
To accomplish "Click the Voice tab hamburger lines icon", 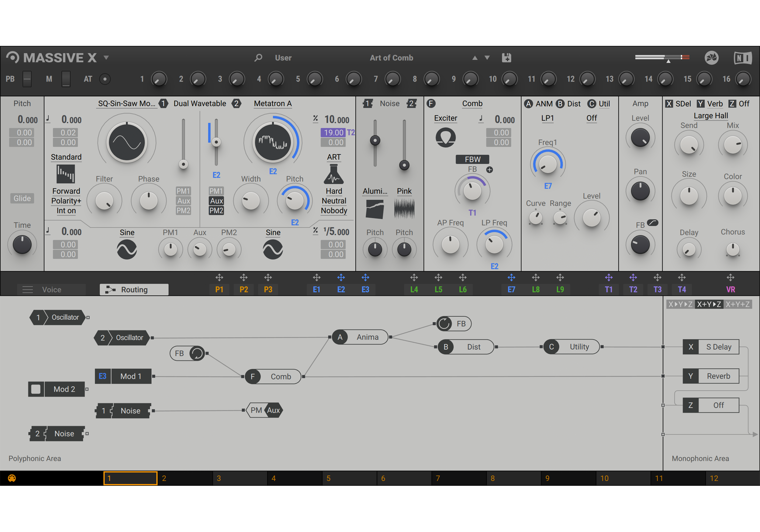I will [x=27, y=290].
